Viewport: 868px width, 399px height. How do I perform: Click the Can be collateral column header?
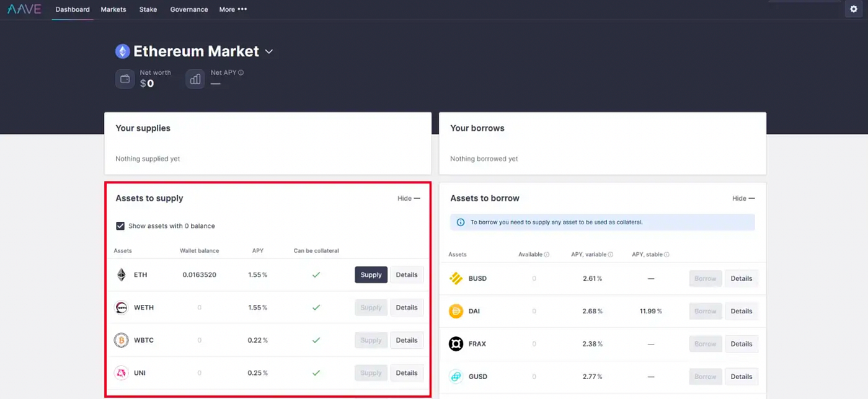316,251
